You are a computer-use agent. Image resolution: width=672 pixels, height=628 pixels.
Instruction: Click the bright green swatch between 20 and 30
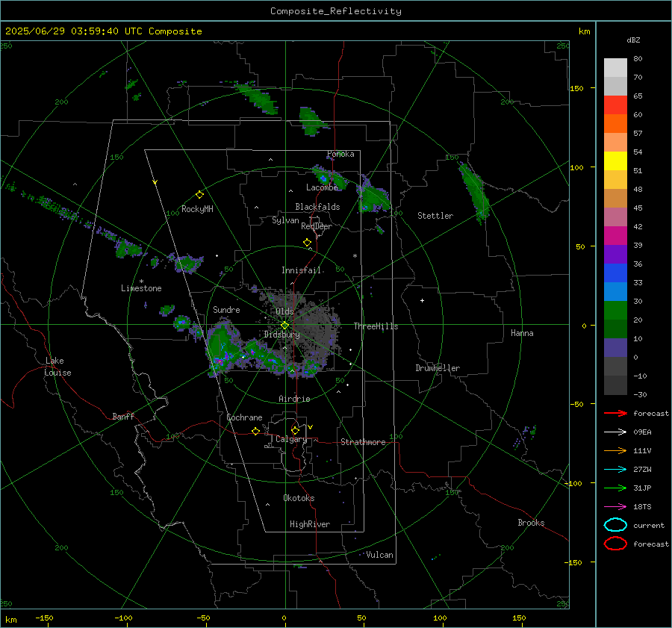pos(615,311)
